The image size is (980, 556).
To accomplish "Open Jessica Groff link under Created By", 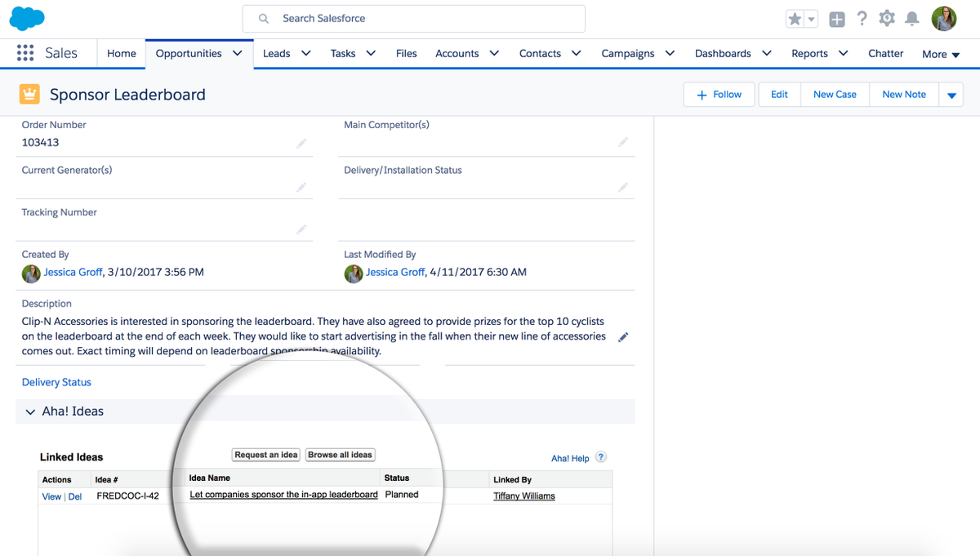I will (73, 272).
